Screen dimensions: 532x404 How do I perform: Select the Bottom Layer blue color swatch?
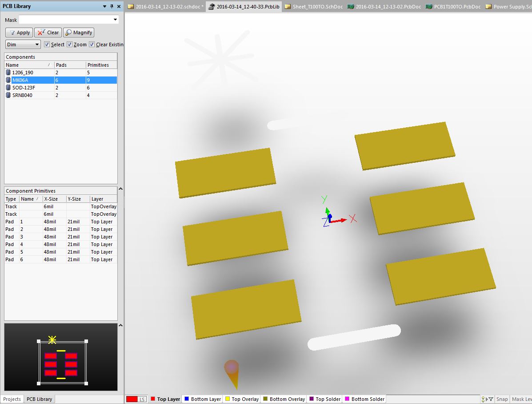[186, 399]
